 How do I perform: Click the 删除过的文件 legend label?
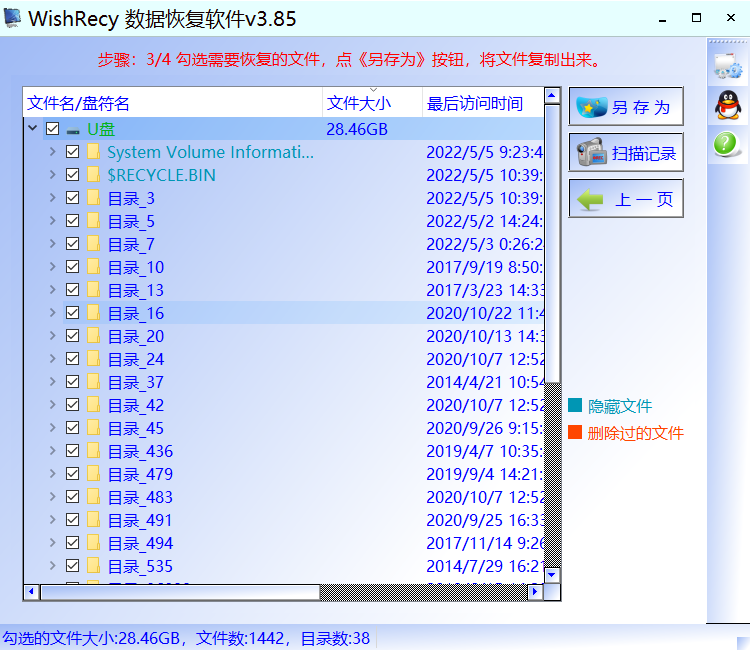click(636, 433)
